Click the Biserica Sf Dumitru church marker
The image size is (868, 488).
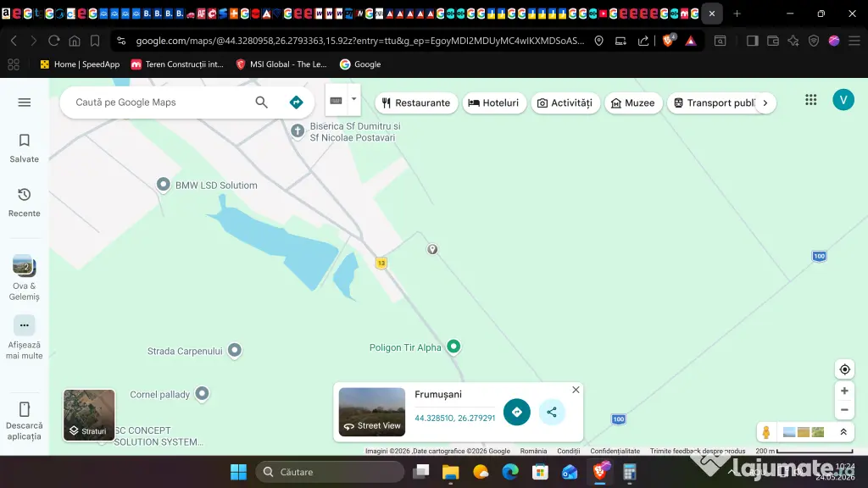point(298,131)
